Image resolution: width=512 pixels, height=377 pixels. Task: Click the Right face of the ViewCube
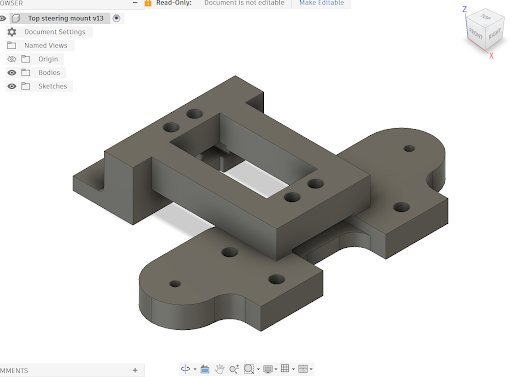coord(495,33)
